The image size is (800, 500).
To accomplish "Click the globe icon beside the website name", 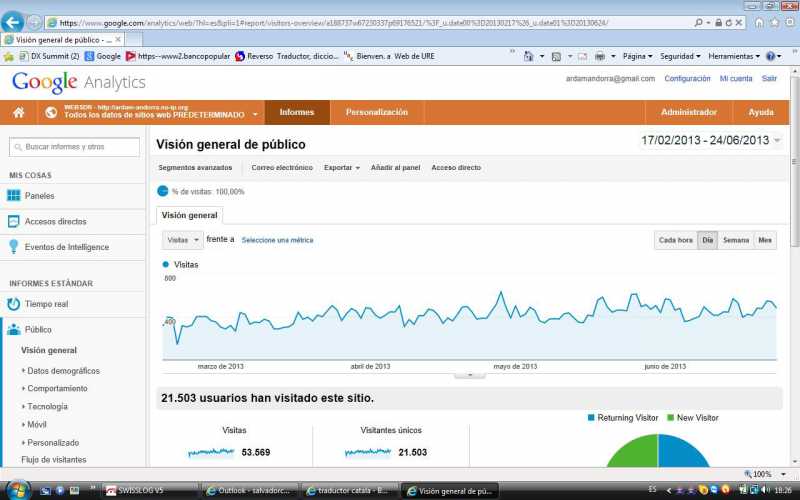I will pos(51,113).
